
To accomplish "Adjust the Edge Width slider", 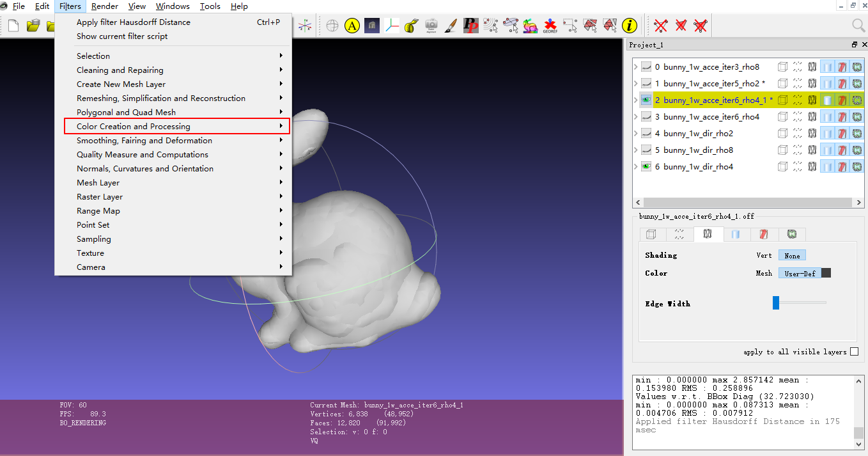I will point(775,303).
